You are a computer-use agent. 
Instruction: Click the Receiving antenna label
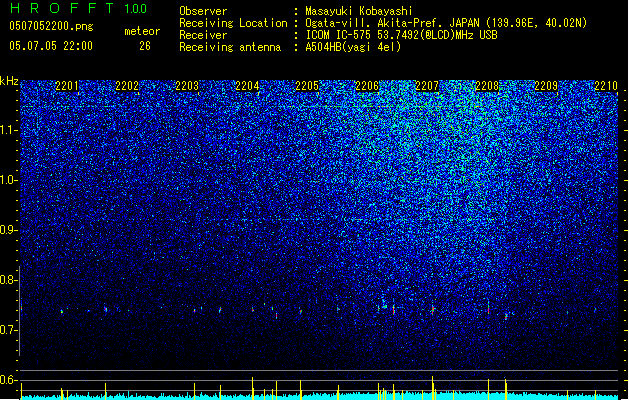230,47
